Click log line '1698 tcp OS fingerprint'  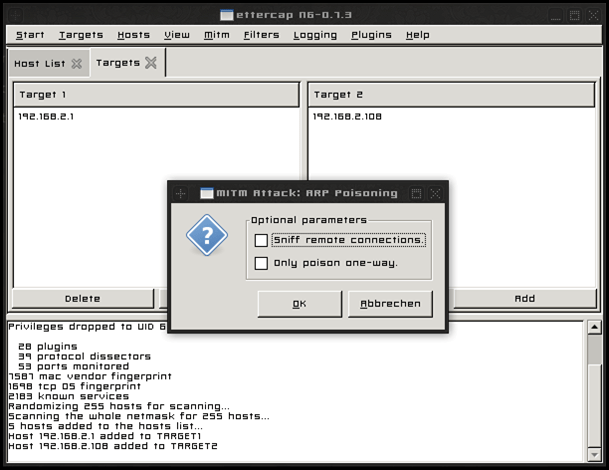(x=75, y=386)
